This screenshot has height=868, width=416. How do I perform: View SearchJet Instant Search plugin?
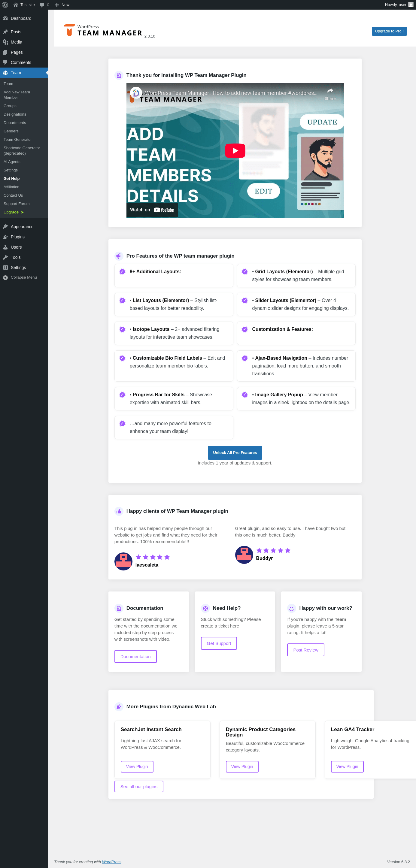(x=137, y=766)
